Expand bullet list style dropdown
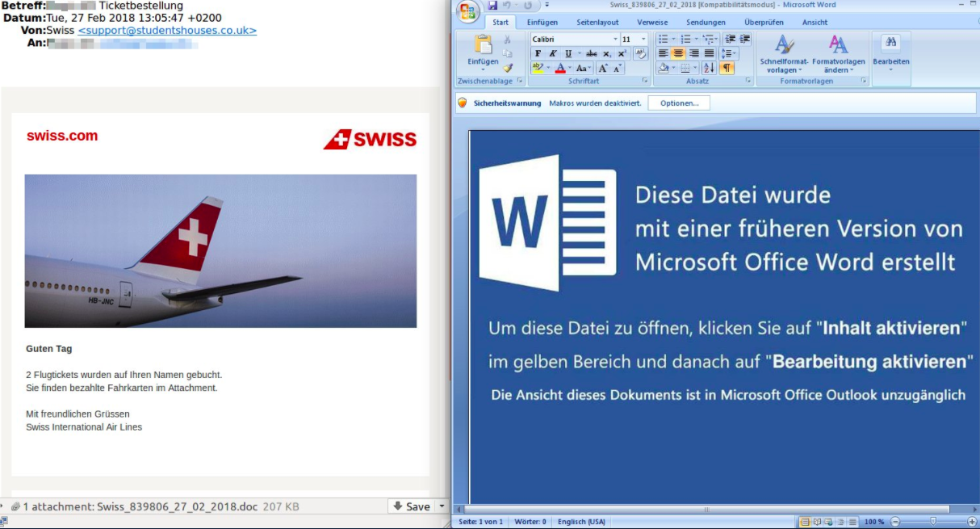This screenshot has width=980, height=529. (673, 39)
